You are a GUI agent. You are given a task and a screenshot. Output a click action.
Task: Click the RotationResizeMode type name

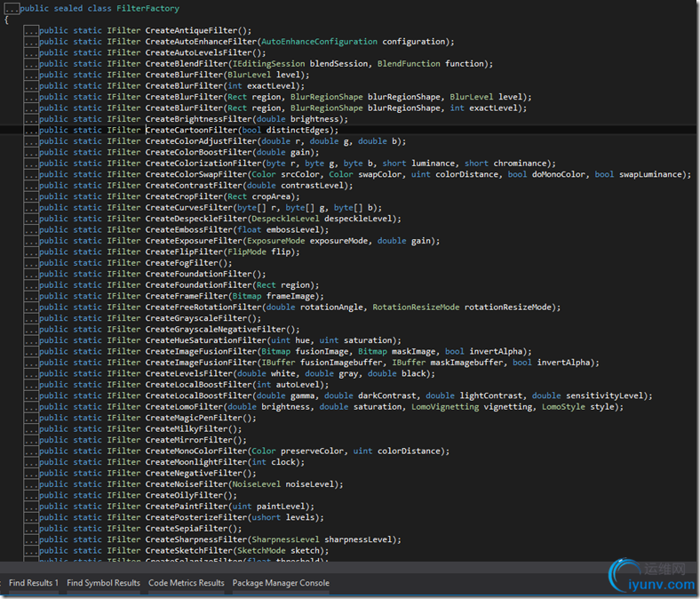pos(416,307)
